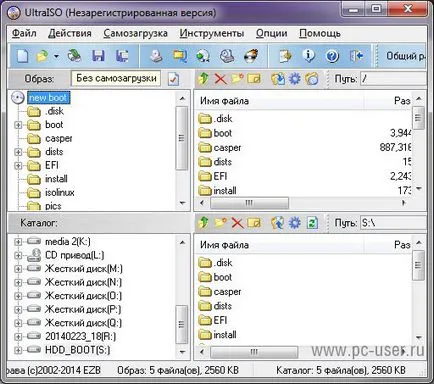Select the casper folder in image tree
This screenshot has height=384, width=434.
coord(59,138)
